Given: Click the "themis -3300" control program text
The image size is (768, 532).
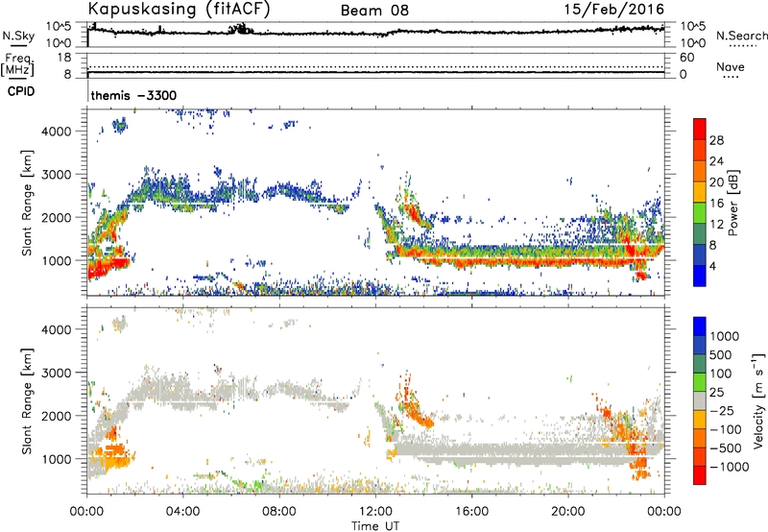Looking at the screenshot, I should point(133,95).
